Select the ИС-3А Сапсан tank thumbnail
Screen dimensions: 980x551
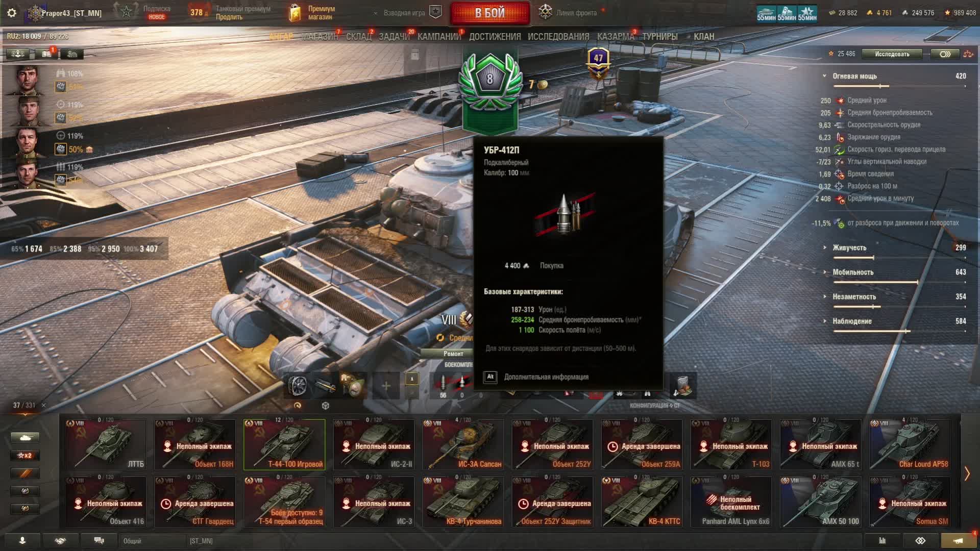[463, 444]
